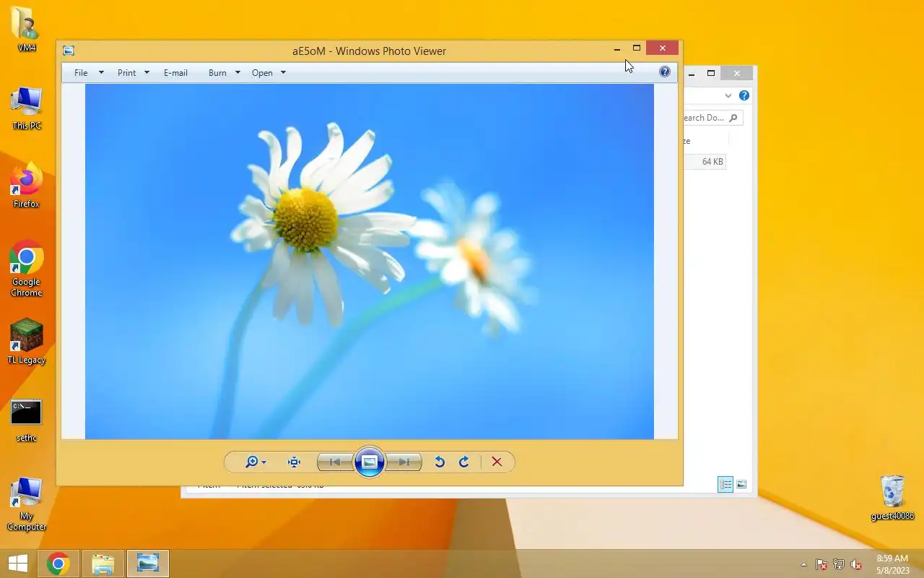Click the daisy photo in the viewer
924x578 pixels.
tap(370, 262)
